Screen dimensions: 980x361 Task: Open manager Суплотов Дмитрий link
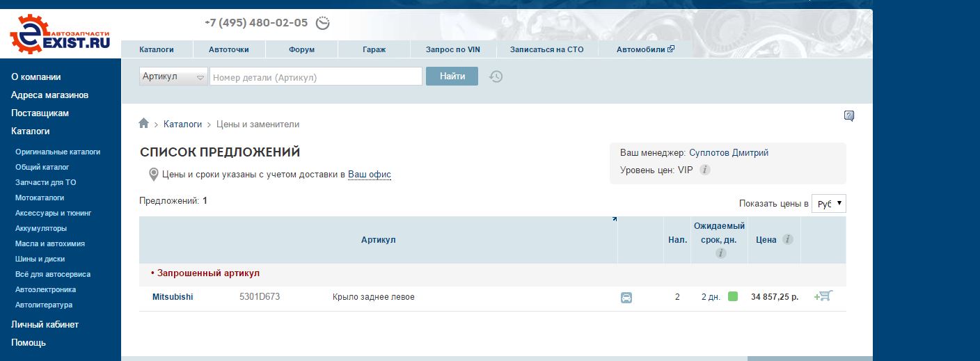(x=729, y=153)
